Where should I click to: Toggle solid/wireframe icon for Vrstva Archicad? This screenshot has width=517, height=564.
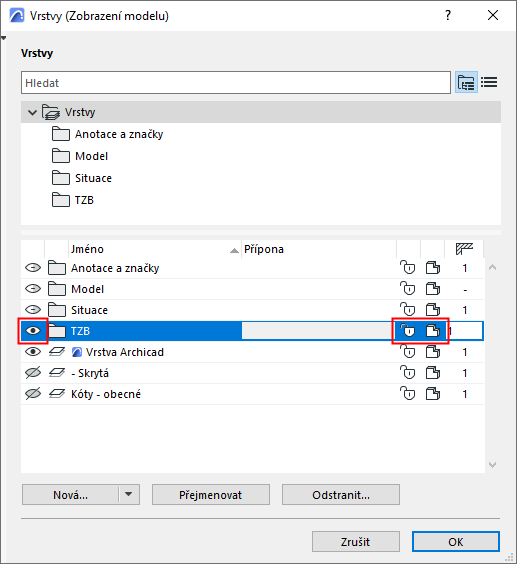[432, 352]
